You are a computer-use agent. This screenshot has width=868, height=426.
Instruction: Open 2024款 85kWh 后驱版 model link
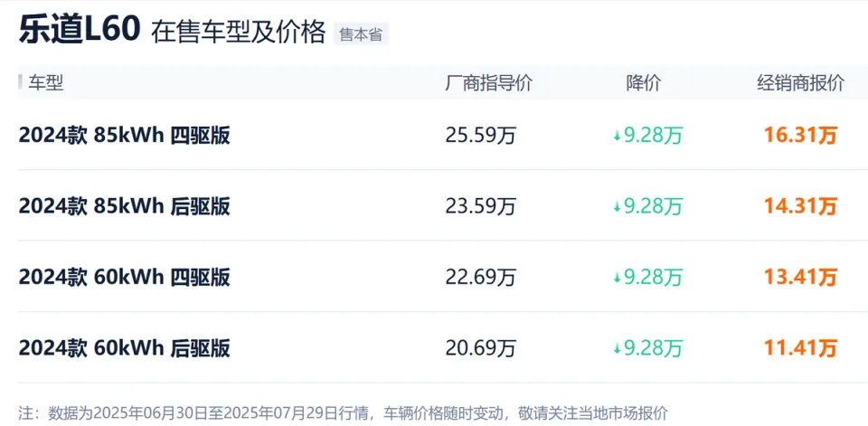click(x=125, y=206)
